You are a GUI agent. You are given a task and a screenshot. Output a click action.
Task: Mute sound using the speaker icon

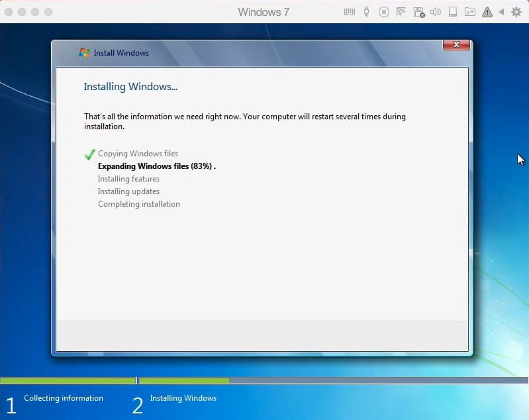click(436, 12)
